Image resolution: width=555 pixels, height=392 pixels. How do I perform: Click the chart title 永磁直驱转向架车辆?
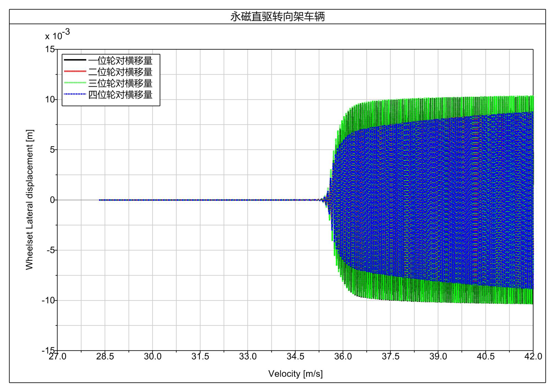pos(277,17)
